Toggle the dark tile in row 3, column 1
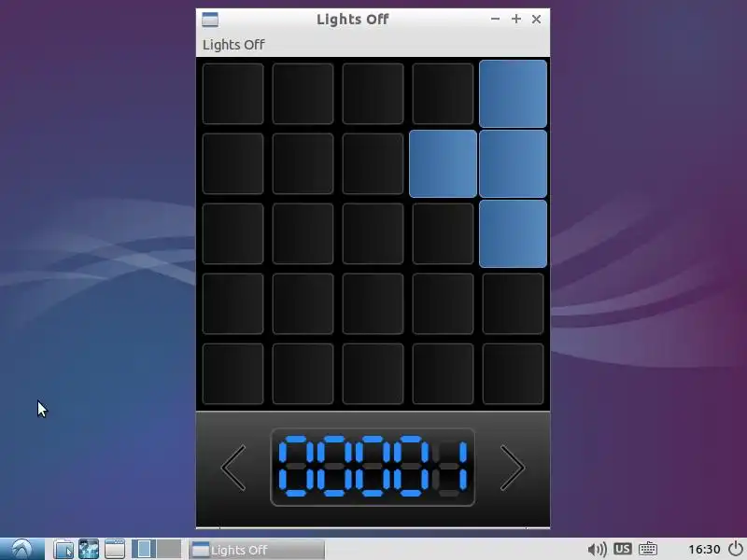 [x=233, y=234]
